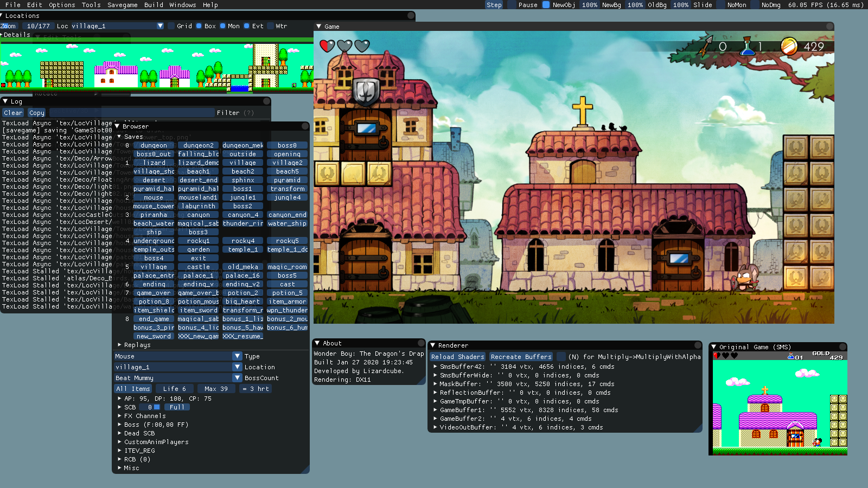Collapse the About window
The image size is (868, 488).
(317, 343)
